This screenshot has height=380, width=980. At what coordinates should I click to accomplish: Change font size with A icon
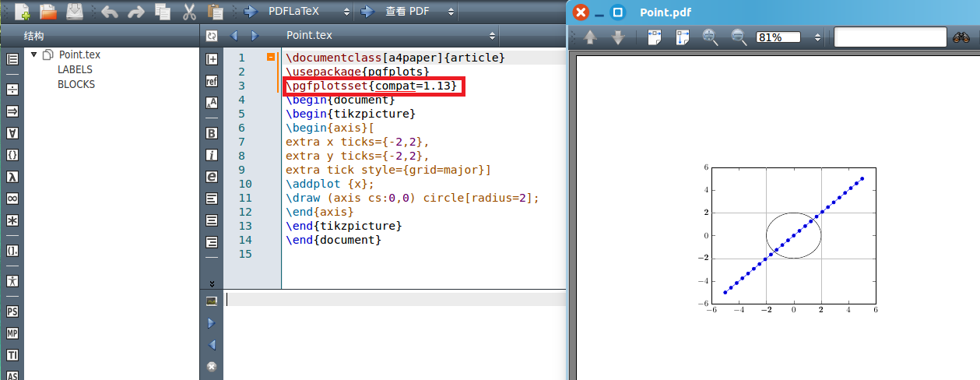(211, 102)
